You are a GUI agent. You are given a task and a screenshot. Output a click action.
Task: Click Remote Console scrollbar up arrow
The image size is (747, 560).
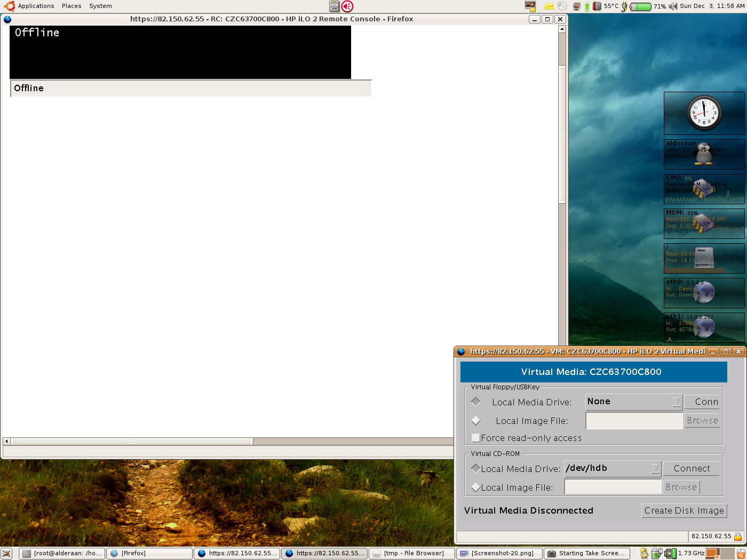(x=562, y=29)
